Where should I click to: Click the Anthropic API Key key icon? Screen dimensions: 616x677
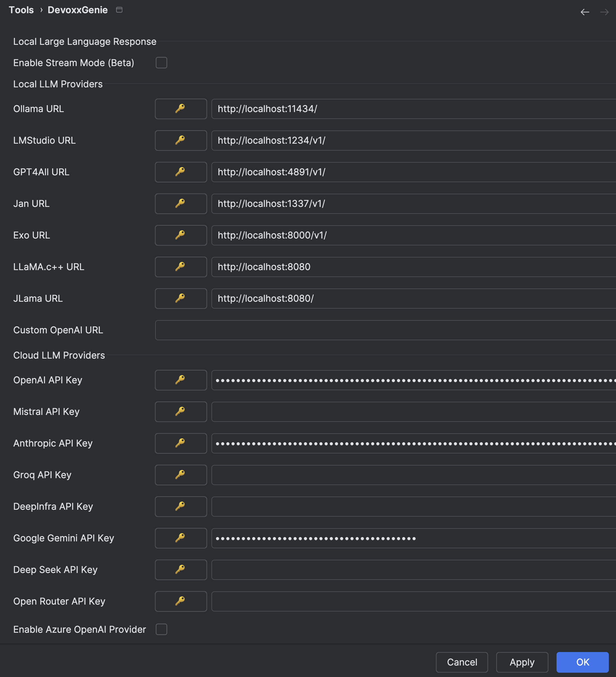181,443
